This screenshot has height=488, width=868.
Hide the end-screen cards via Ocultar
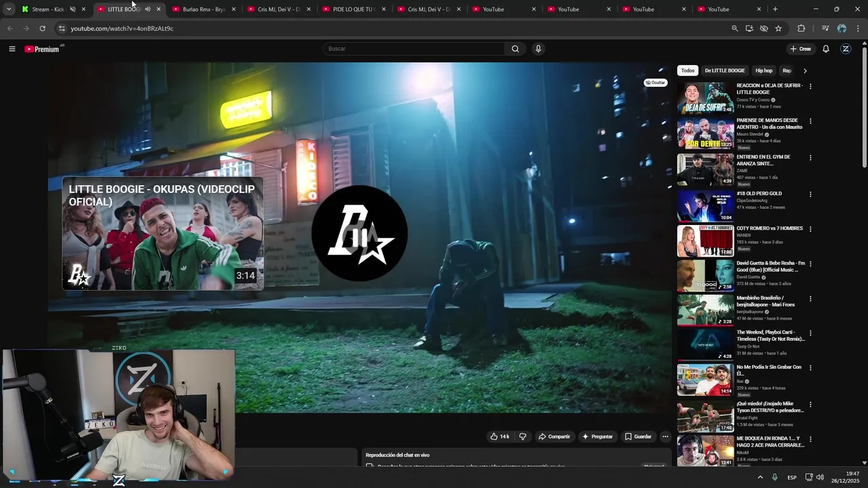pyautogui.click(x=656, y=83)
